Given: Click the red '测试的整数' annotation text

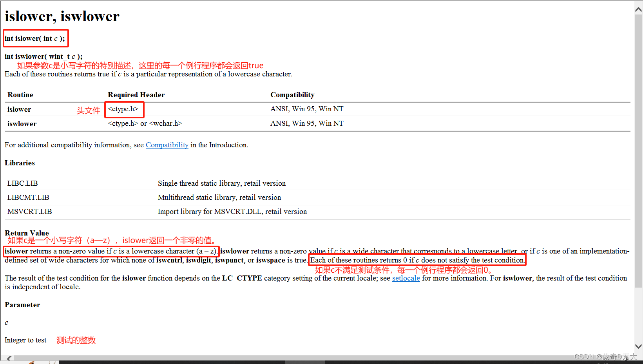Looking at the screenshot, I should [76, 340].
